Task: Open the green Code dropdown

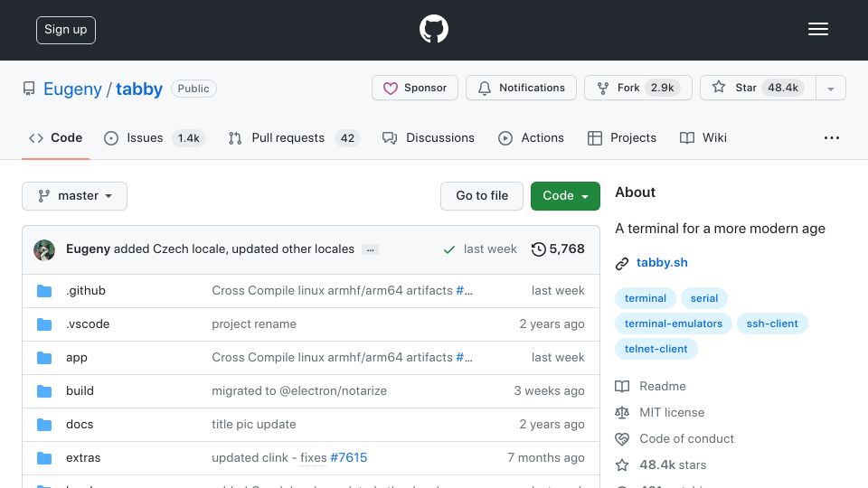Action: click(565, 196)
